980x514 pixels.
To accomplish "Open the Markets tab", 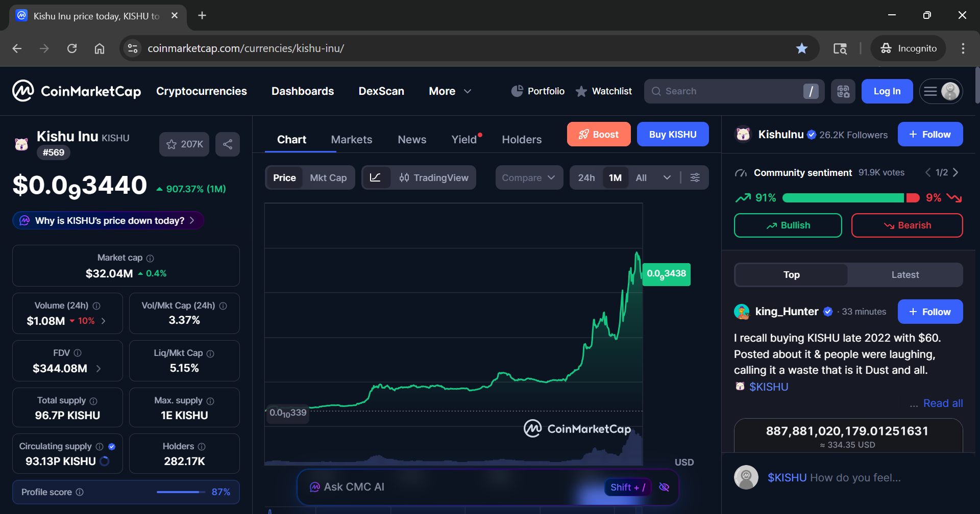I will pos(352,140).
